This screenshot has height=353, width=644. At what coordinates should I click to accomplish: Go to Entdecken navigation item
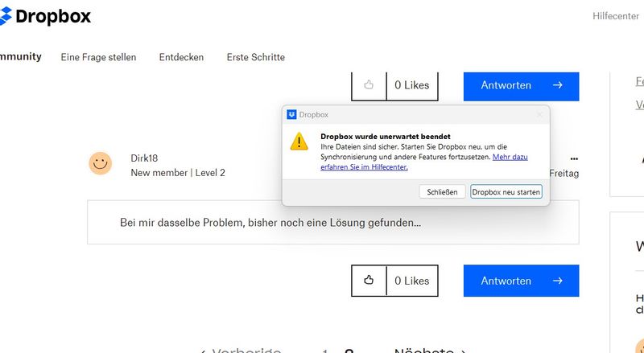pyautogui.click(x=181, y=57)
